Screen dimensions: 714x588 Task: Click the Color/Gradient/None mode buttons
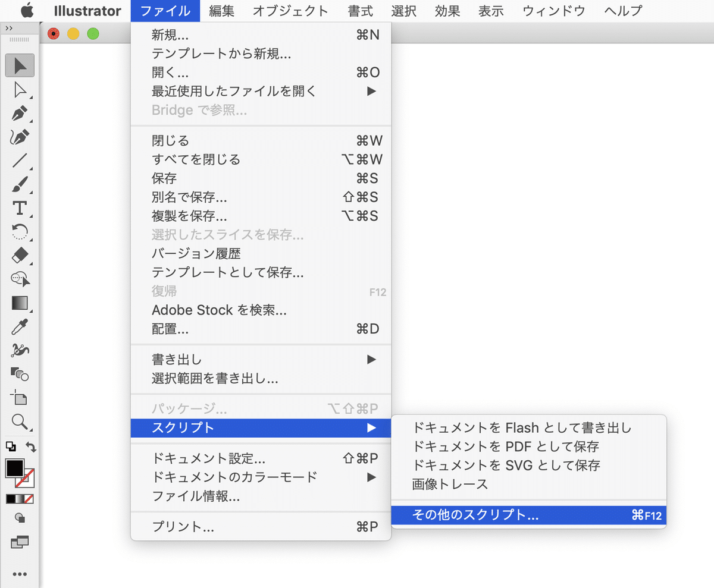pyautogui.click(x=20, y=499)
